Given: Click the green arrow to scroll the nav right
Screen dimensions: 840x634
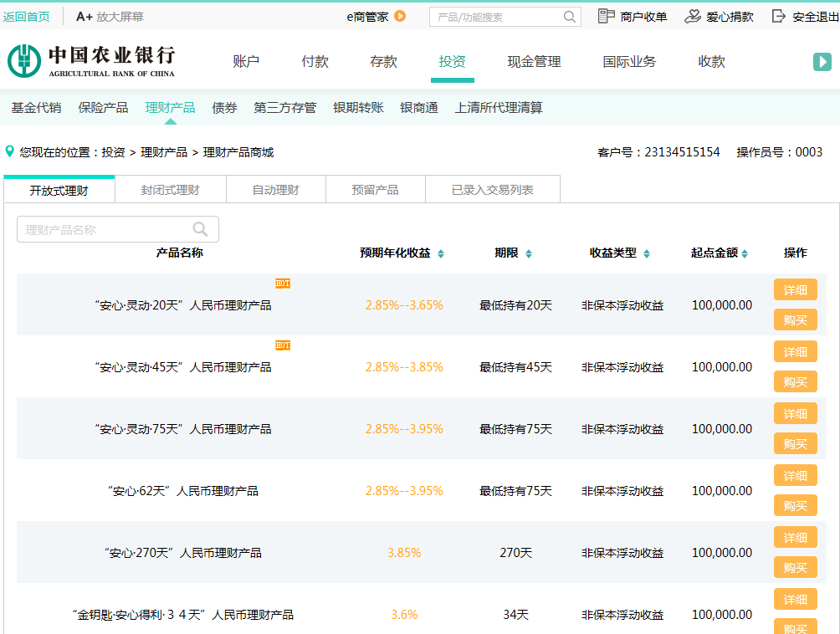Looking at the screenshot, I should 822,62.
